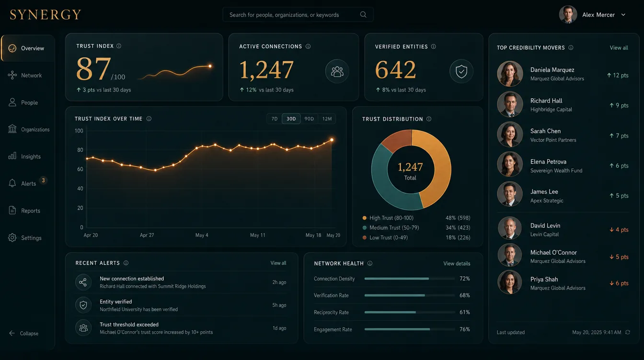Click the Verified Entities info icon
This screenshot has width=644, height=360.
coord(434,46)
